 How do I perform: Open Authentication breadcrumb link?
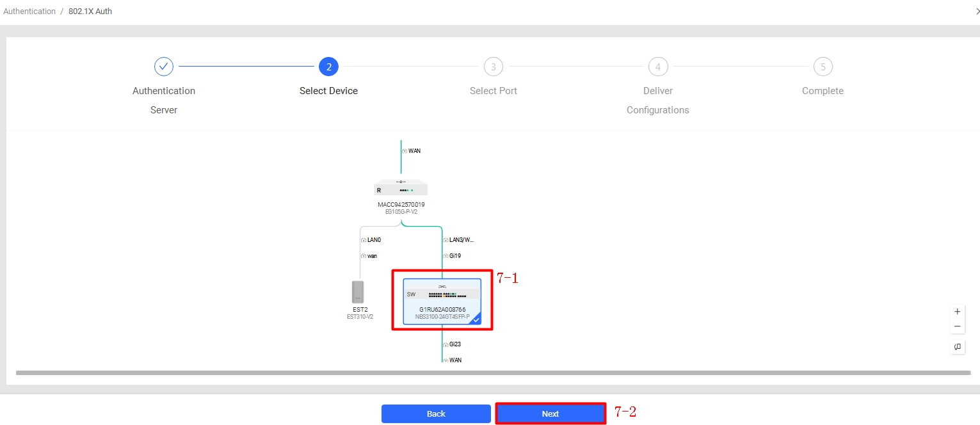(29, 12)
